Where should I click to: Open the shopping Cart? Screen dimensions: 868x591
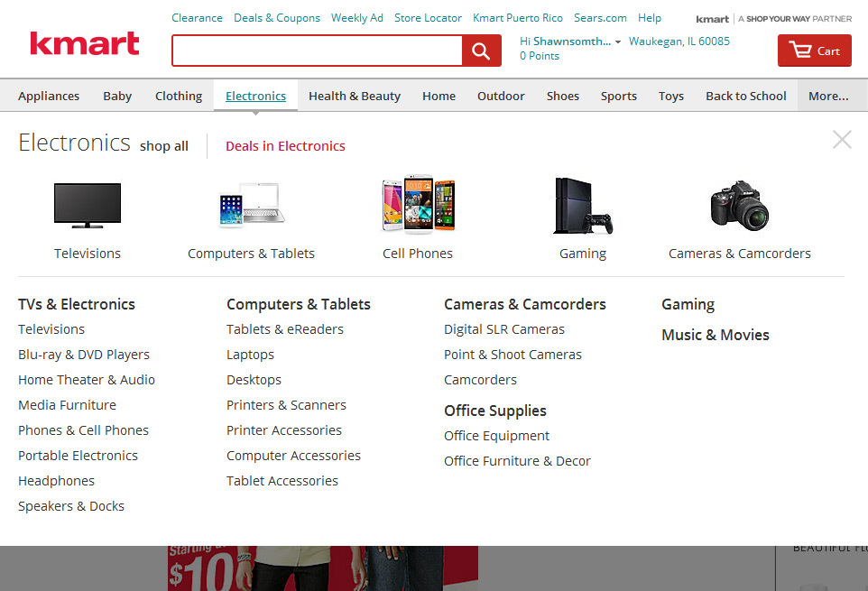(814, 51)
